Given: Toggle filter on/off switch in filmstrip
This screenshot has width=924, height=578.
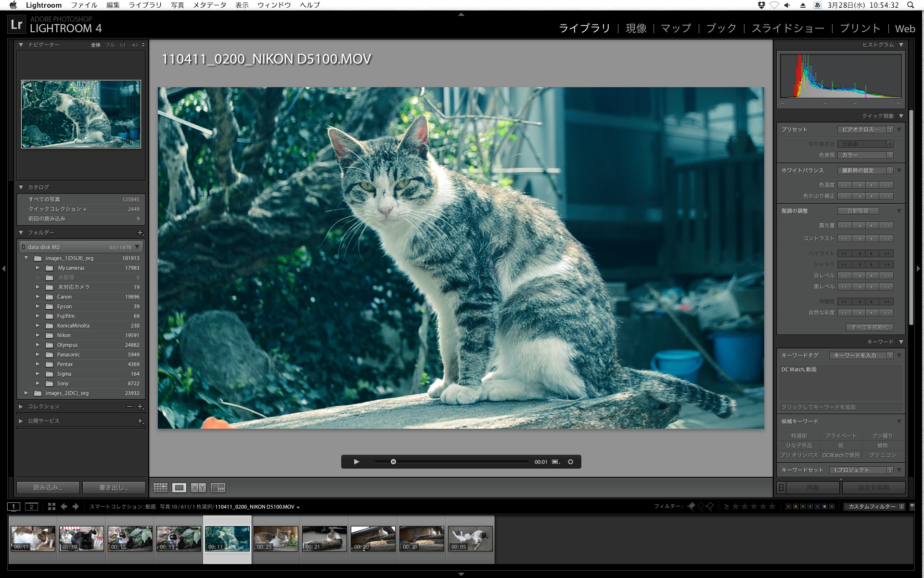Looking at the screenshot, I should [912, 506].
